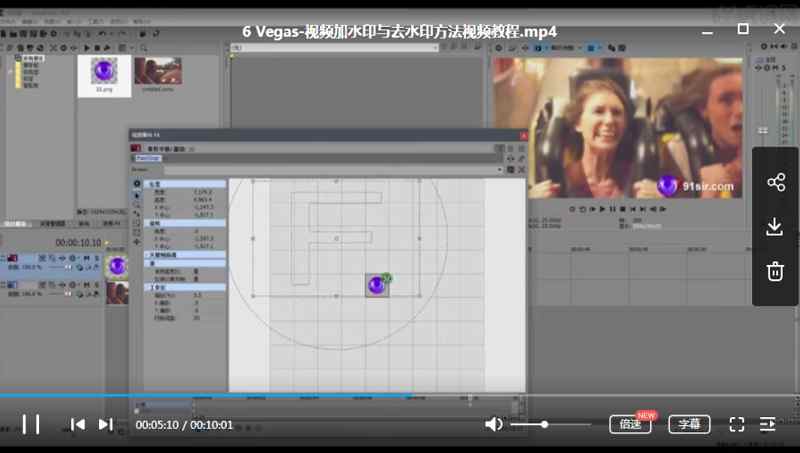Click the volume slider handle
The width and height of the screenshot is (800, 453).
coord(544,424)
